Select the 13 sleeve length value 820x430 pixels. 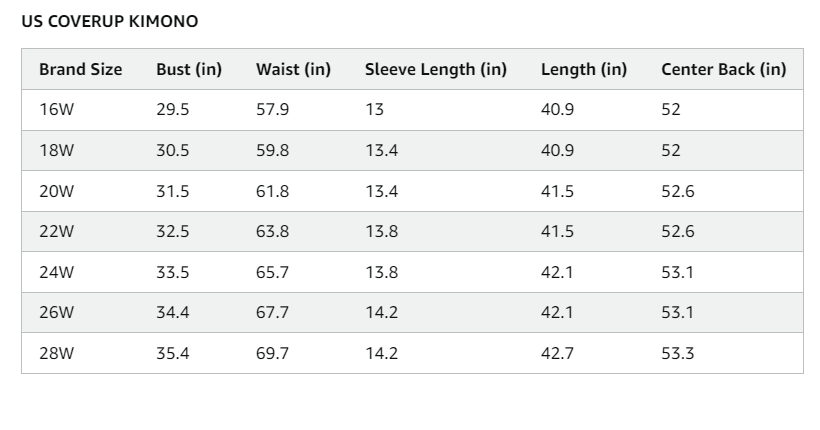tap(374, 110)
